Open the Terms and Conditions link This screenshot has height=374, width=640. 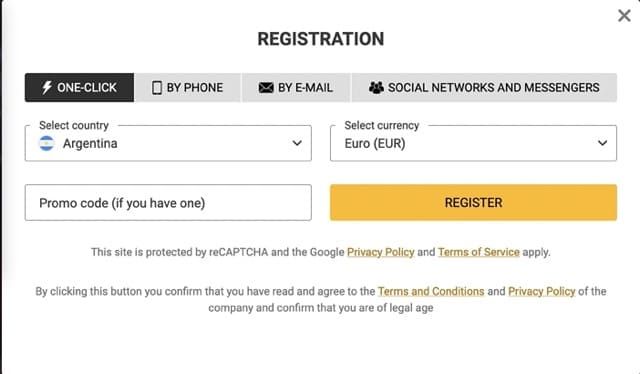(x=431, y=292)
